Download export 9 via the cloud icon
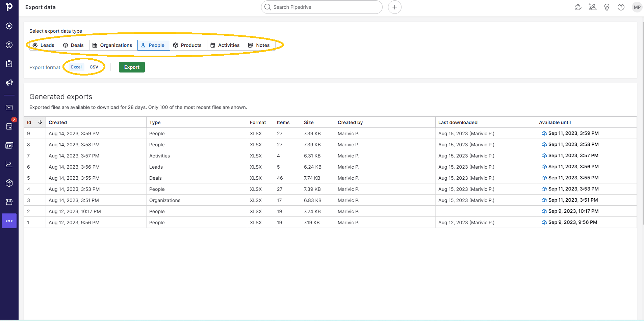Image resolution: width=644 pixels, height=321 pixels. coord(544,134)
